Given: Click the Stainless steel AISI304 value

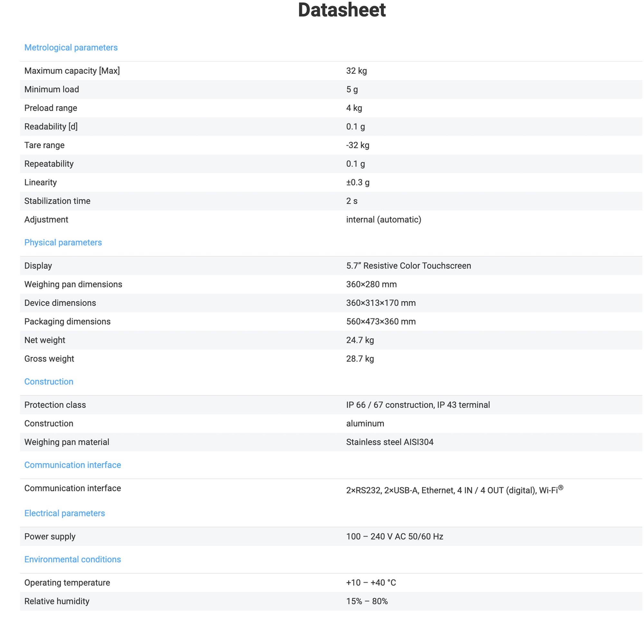Looking at the screenshot, I should tap(390, 442).
